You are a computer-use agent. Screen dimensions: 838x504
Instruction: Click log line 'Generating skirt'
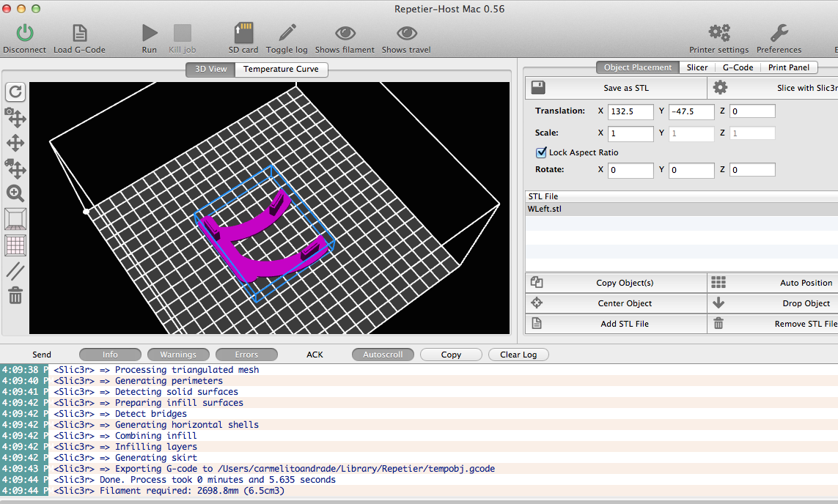(x=156, y=458)
